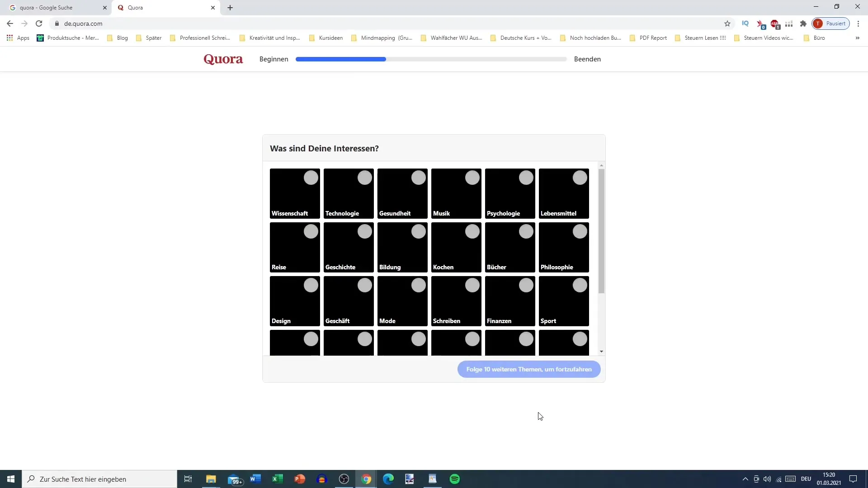This screenshot has height=488, width=868.
Task: Click the Geschäft interest icon
Action: [x=349, y=301]
